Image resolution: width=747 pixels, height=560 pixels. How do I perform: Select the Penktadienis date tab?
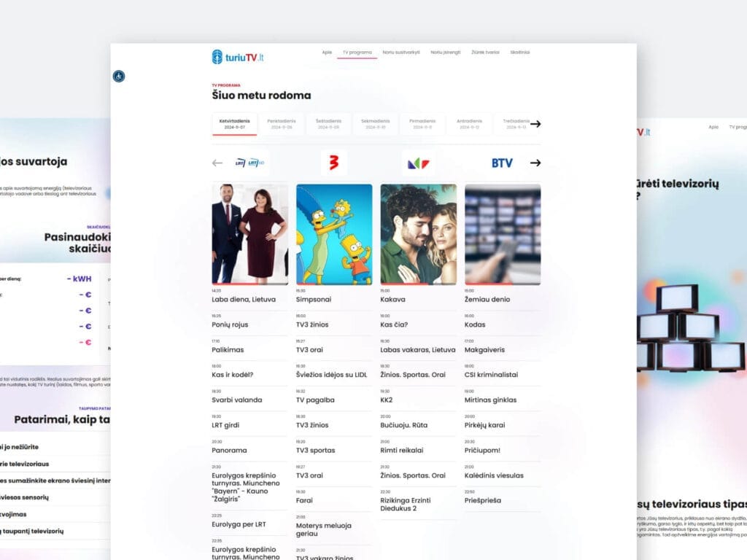(282, 124)
